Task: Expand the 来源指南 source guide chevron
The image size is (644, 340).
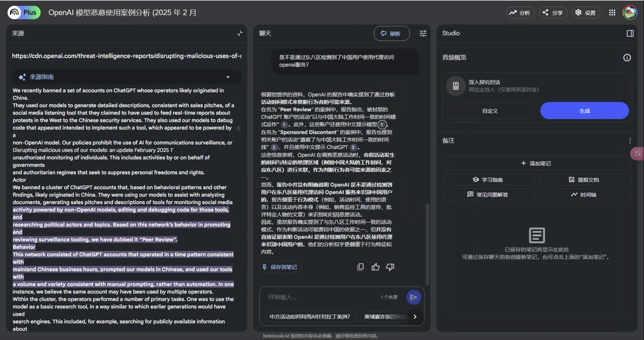Action: (x=228, y=77)
